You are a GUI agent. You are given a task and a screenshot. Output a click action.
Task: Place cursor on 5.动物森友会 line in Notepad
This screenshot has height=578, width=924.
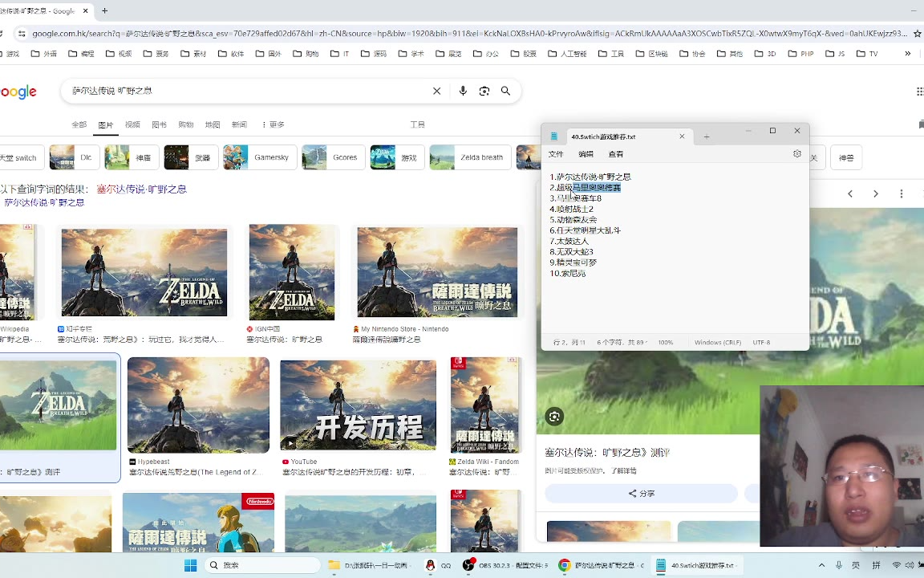tap(573, 220)
